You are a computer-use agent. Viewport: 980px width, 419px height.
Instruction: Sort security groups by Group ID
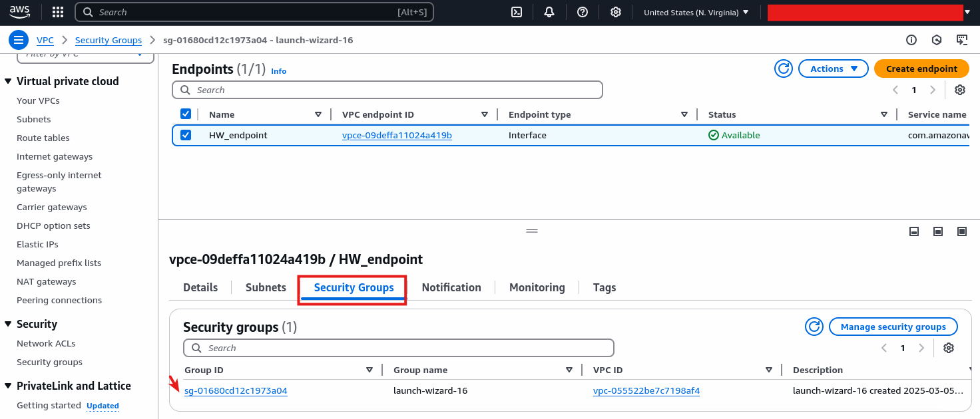[369, 370]
